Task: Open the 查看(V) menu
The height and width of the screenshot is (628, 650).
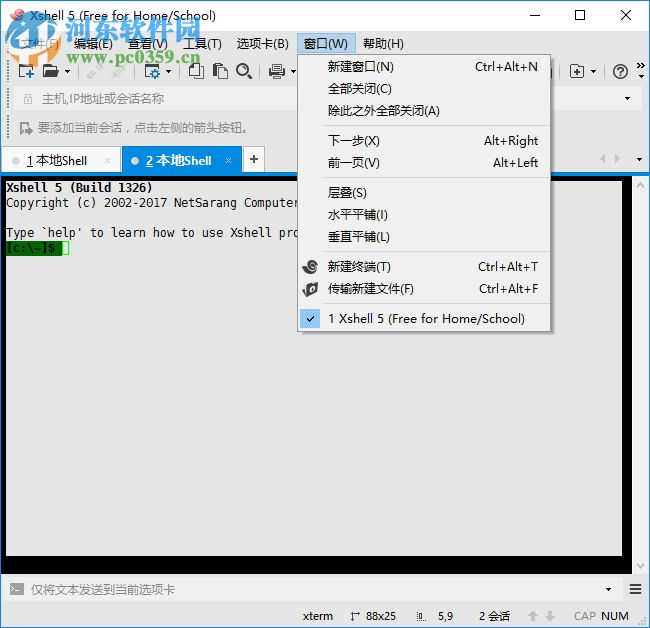Action: click(148, 44)
